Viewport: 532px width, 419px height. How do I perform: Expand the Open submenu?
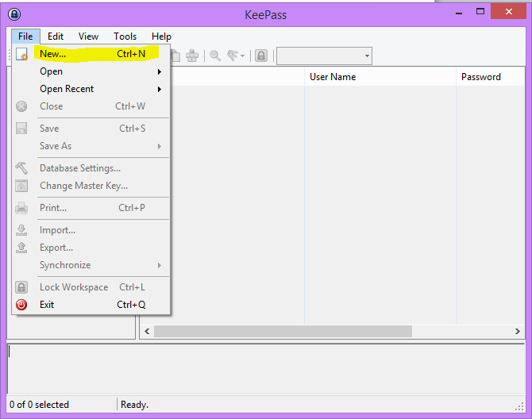click(x=91, y=71)
